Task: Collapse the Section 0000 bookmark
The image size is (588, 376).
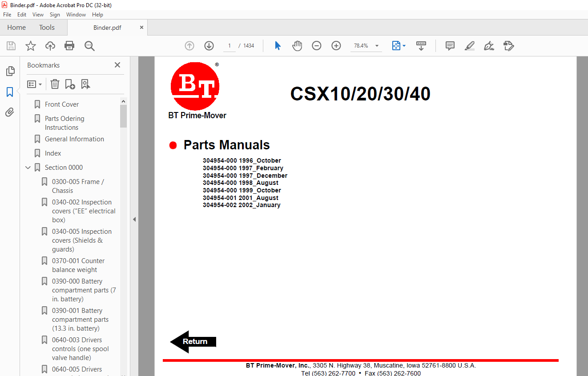Action: coord(28,168)
